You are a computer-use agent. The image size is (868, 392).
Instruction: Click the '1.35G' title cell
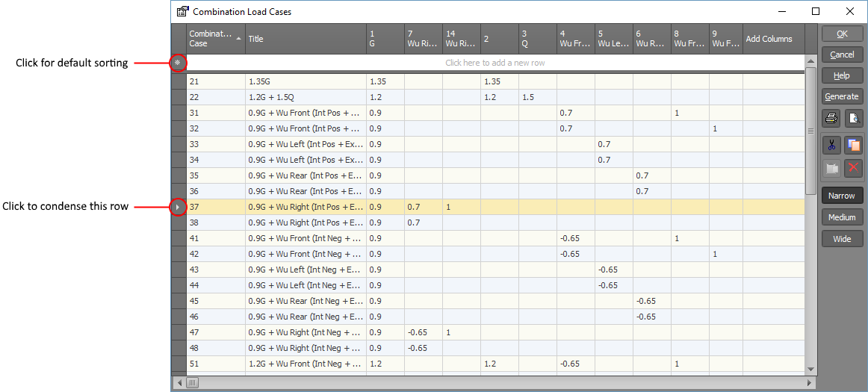[306, 81]
